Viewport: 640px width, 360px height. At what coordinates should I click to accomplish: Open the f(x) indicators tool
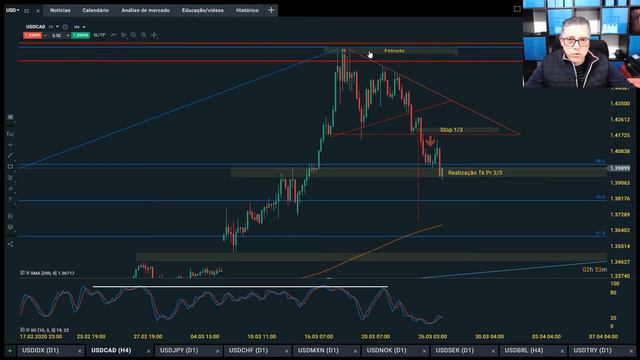coord(10,134)
